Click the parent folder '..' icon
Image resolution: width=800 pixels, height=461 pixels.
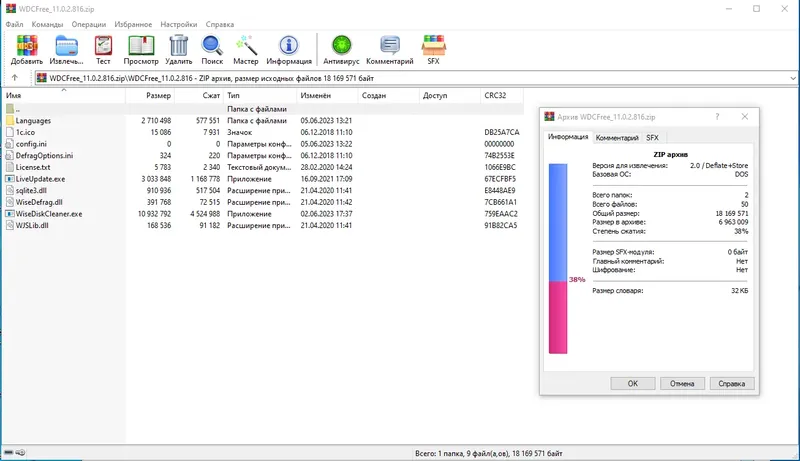(x=10, y=109)
